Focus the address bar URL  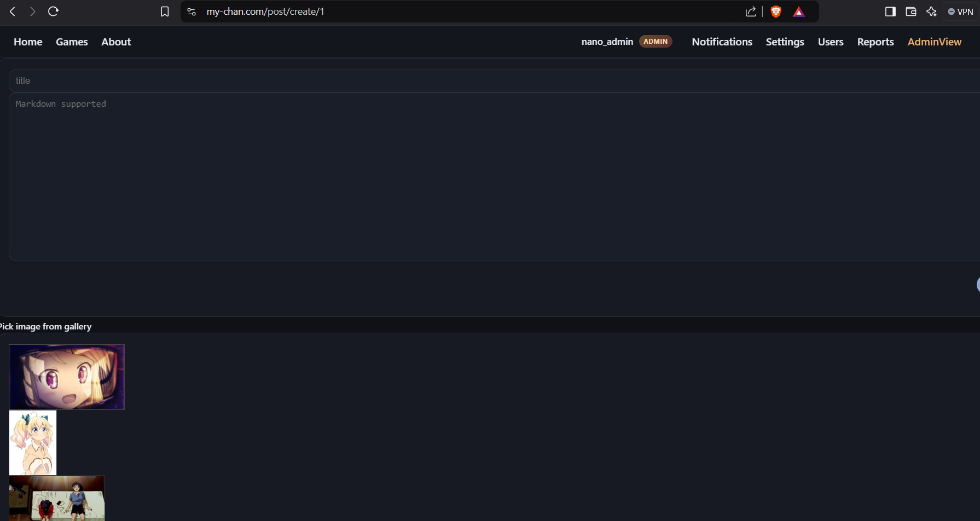tap(265, 11)
